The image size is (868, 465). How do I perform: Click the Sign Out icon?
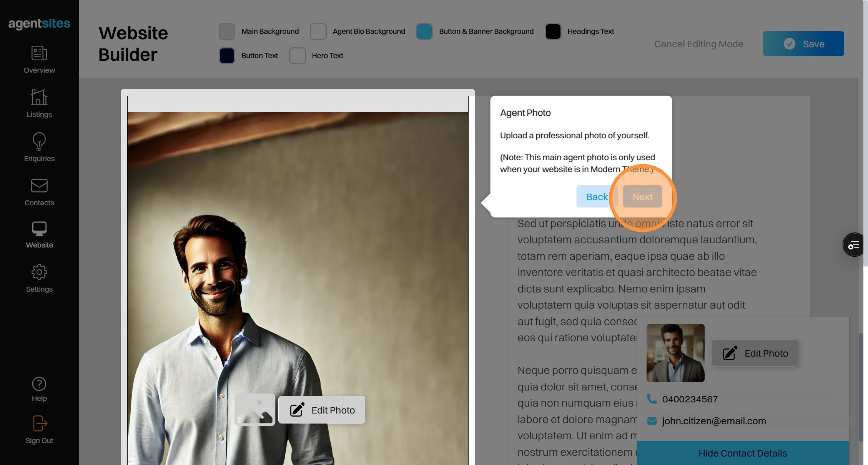39,424
